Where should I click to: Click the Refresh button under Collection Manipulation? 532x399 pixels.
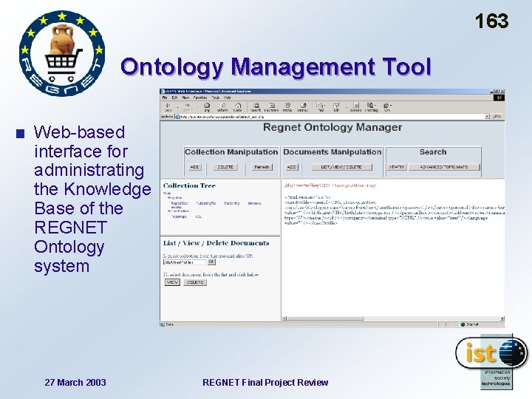point(262,167)
